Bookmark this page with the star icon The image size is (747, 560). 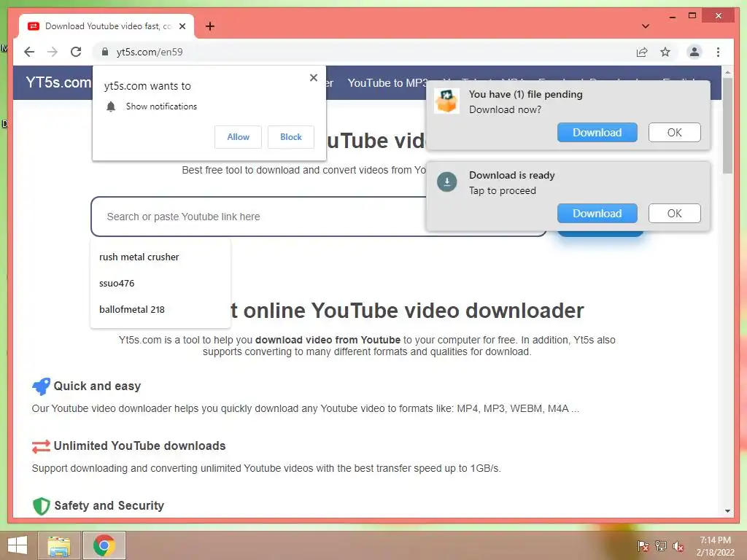[665, 52]
